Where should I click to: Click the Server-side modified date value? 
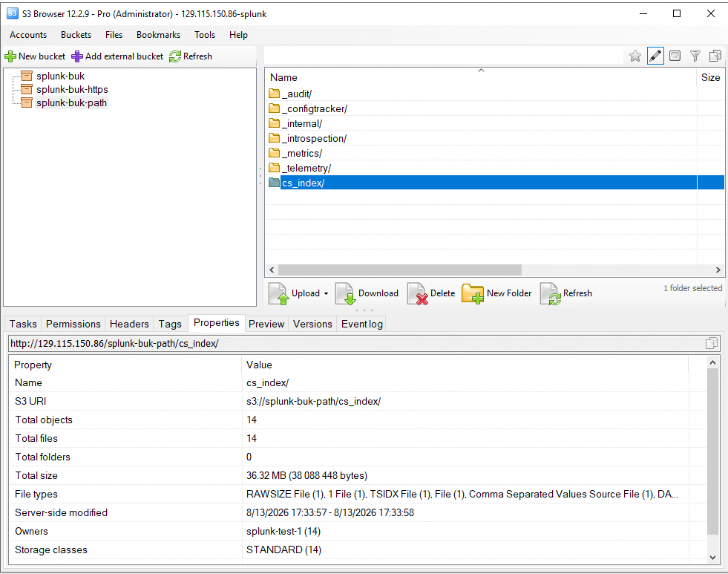pyautogui.click(x=330, y=512)
